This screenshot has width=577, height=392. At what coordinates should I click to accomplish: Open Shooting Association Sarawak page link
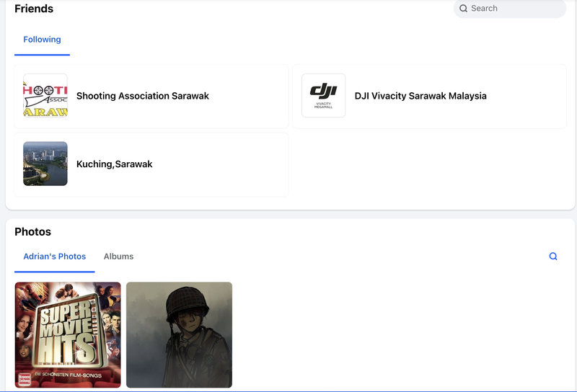pyautogui.click(x=142, y=96)
